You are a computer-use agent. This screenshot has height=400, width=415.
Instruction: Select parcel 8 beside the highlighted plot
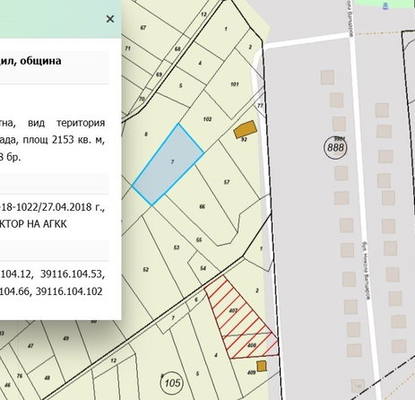tap(146, 134)
